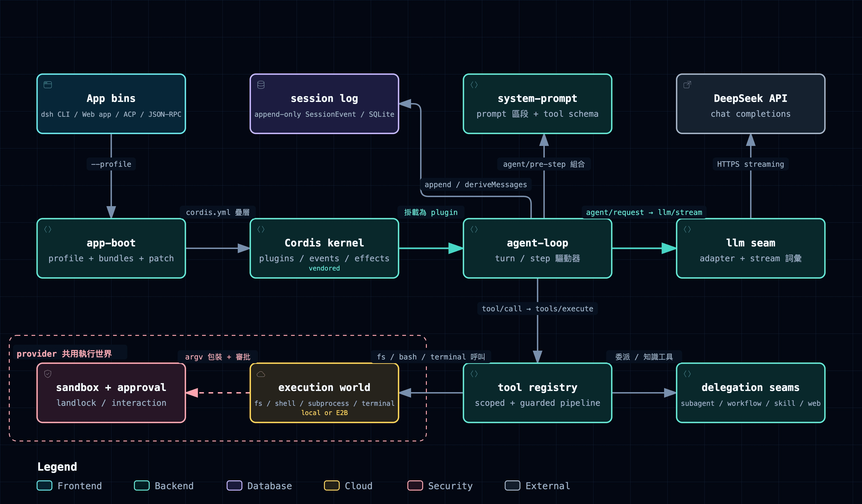
Task: Click the Frontend legend color swatch
Action: pyautogui.click(x=44, y=485)
